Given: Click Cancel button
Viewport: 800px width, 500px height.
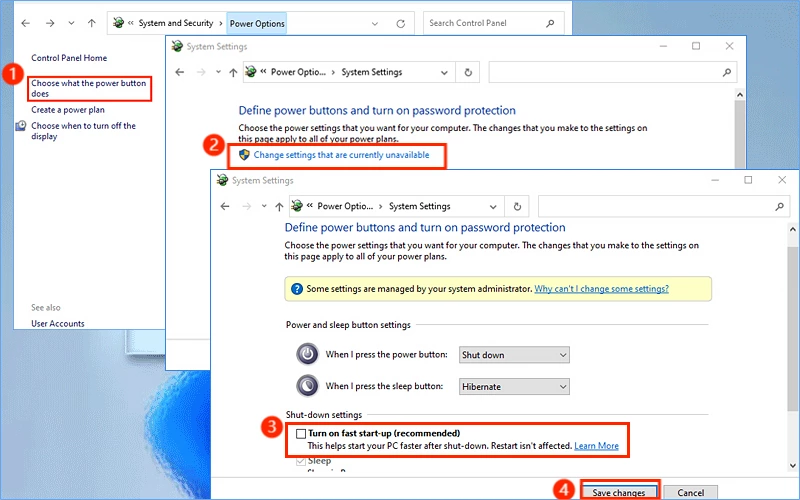Looking at the screenshot, I should tap(691, 492).
